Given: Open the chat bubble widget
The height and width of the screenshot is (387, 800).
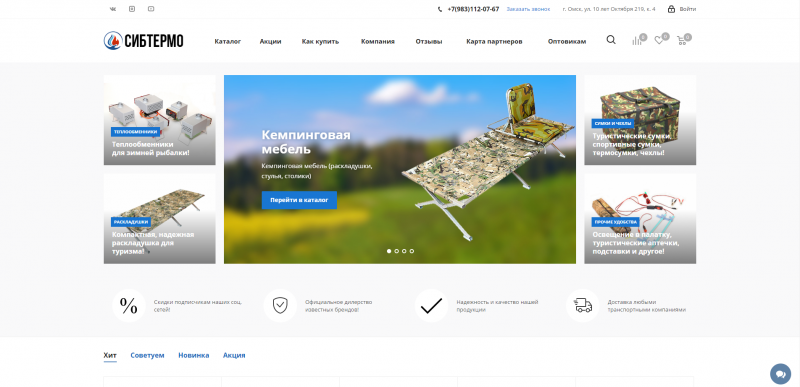Looking at the screenshot, I should pos(780,374).
